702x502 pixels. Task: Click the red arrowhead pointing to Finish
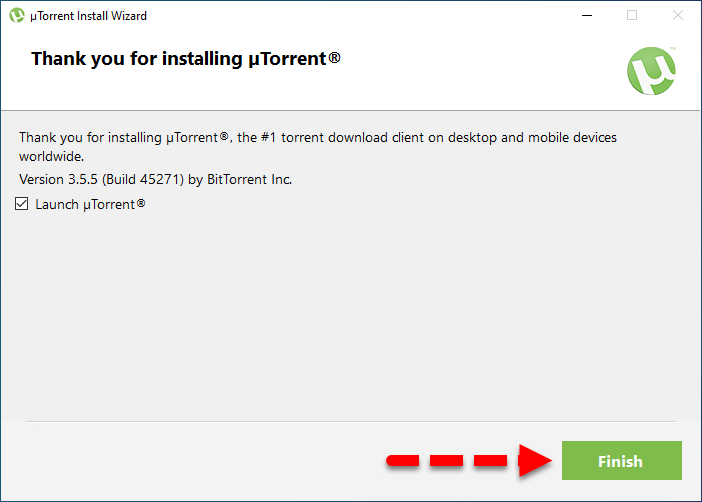pyautogui.click(x=535, y=461)
